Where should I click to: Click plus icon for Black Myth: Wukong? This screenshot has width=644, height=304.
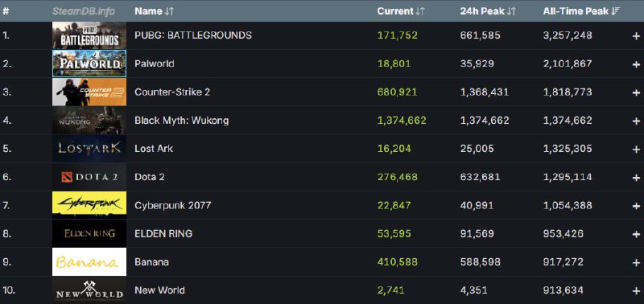[x=636, y=121]
